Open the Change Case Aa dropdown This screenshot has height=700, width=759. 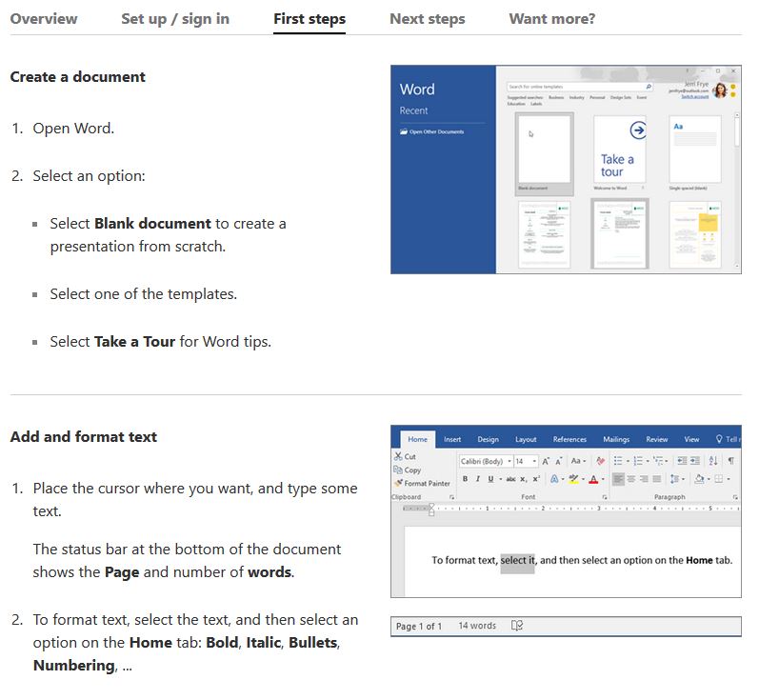click(578, 461)
